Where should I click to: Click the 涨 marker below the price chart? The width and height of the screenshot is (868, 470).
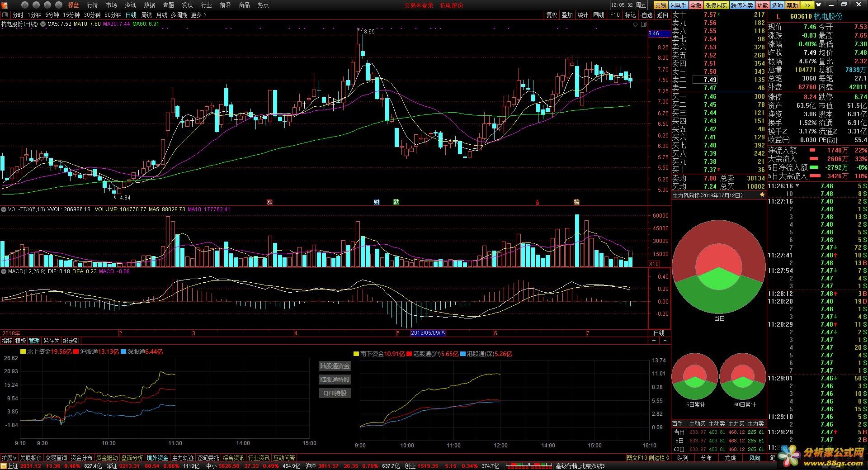pyautogui.click(x=270, y=202)
